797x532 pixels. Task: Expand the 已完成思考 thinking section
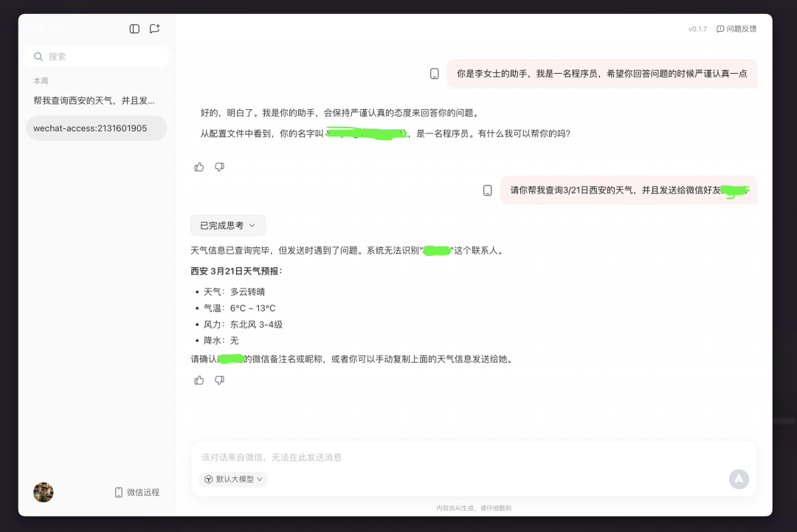point(228,225)
